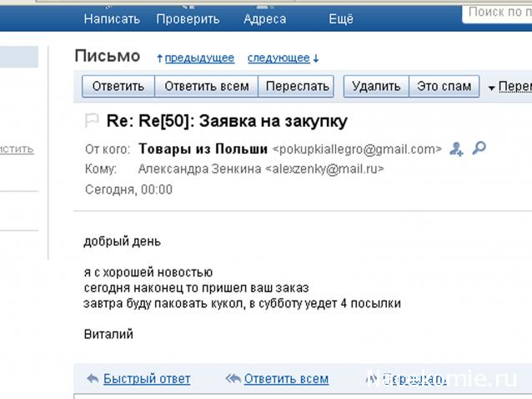Viewport: 532px width, 399px height.
Task: Open the 'Написать' compose menu item
Action: (112, 18)
